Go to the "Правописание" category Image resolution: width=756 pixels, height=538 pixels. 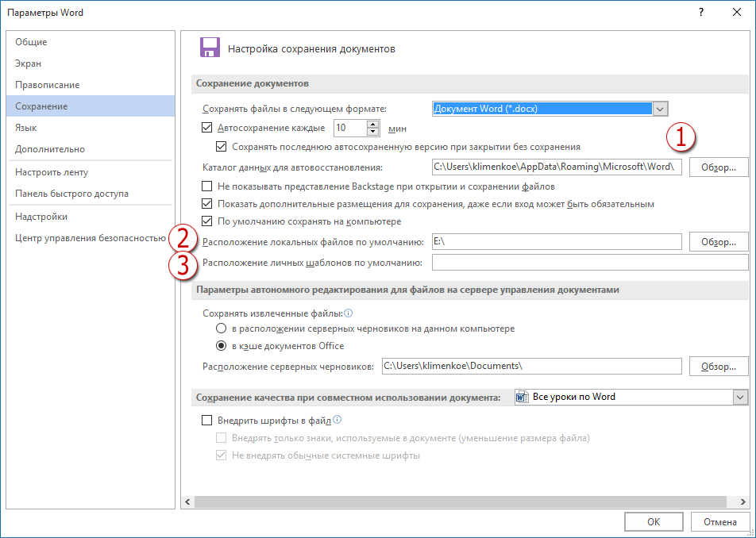pyautogui.click(x=91, y=85)
